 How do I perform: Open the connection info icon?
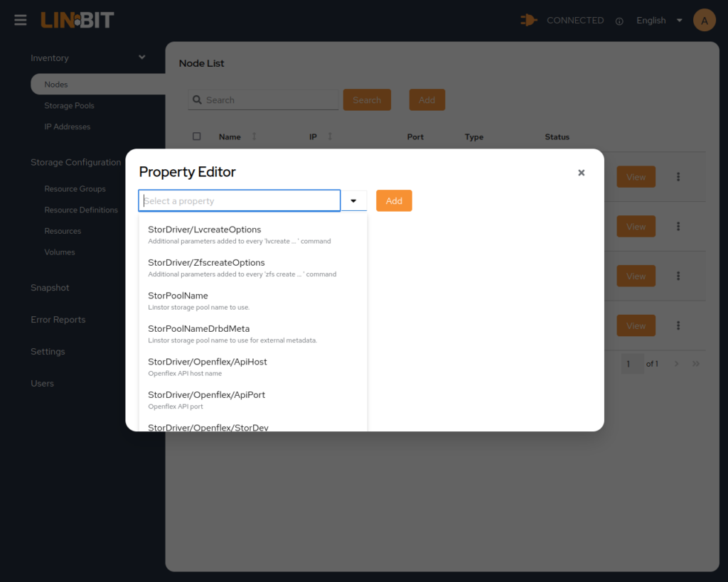pos(619,21)
